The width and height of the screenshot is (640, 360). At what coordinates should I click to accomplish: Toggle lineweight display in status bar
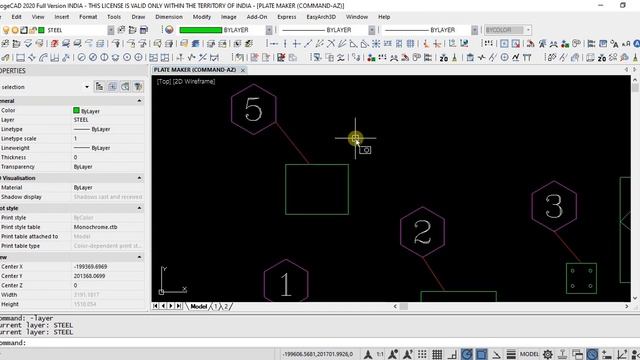coord(511,354)
